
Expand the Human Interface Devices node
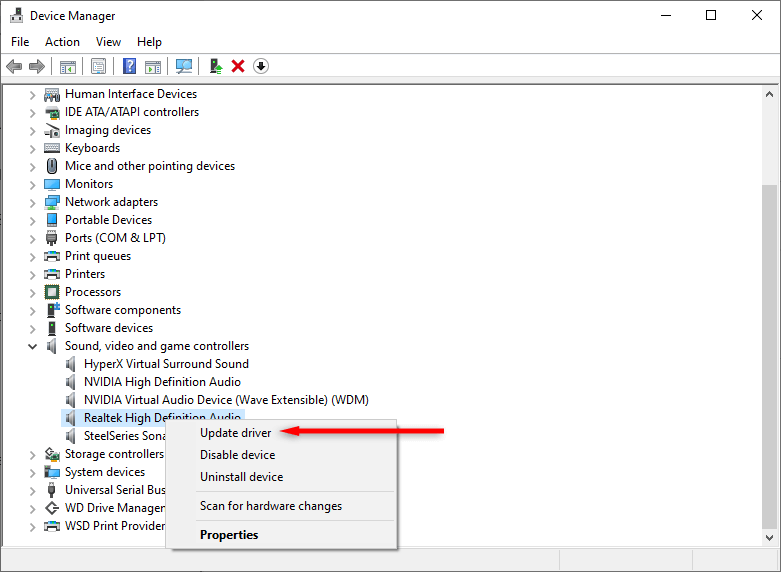[32, 95]
